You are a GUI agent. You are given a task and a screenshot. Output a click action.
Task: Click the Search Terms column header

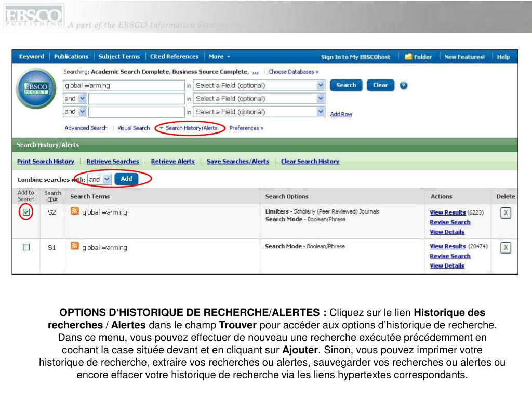[x=90, y=196]
